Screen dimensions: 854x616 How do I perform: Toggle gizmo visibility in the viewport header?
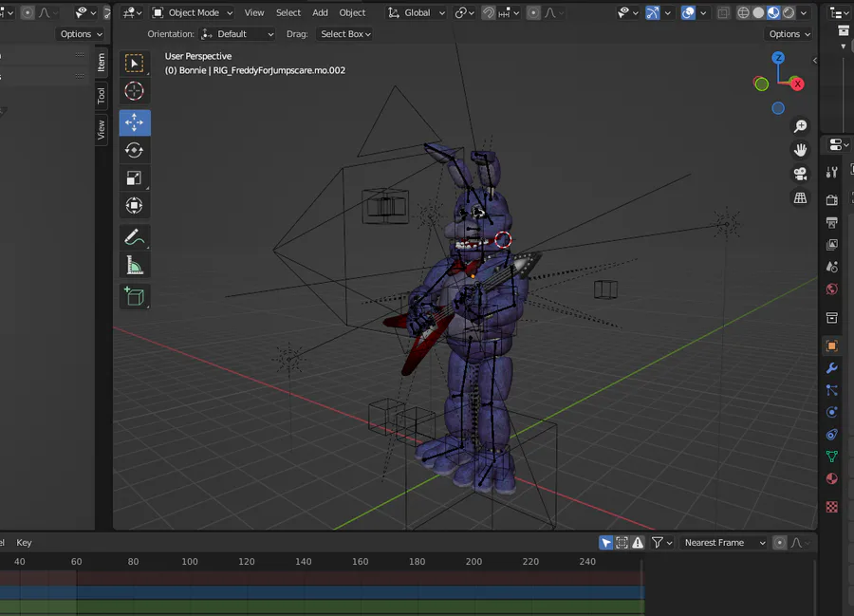point(653,13)
